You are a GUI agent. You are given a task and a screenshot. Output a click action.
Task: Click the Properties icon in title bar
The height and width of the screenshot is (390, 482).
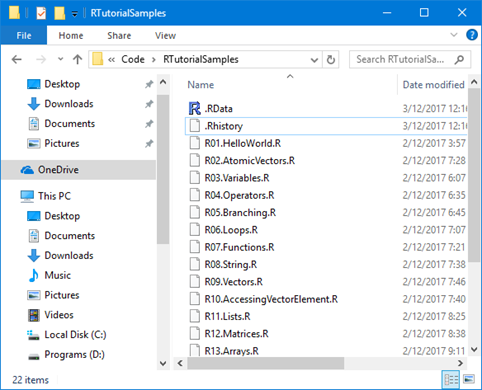(x=41, y=13)
